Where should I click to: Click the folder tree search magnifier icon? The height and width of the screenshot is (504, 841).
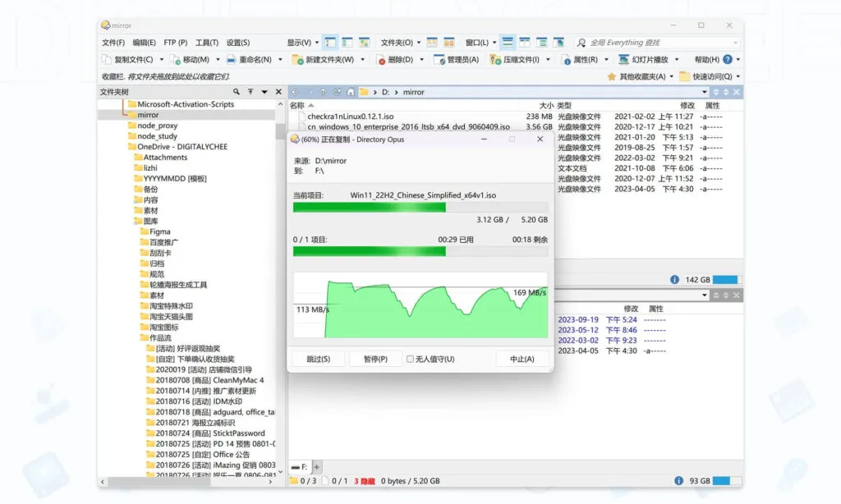point(236,92)
